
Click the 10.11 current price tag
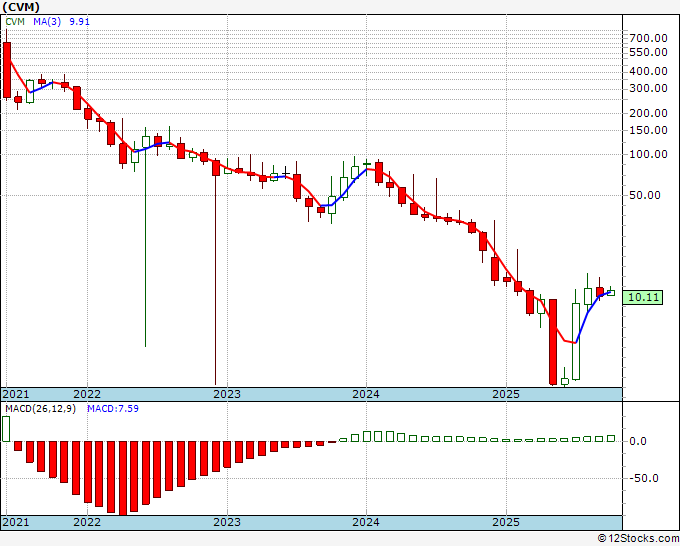pos(643,298)
